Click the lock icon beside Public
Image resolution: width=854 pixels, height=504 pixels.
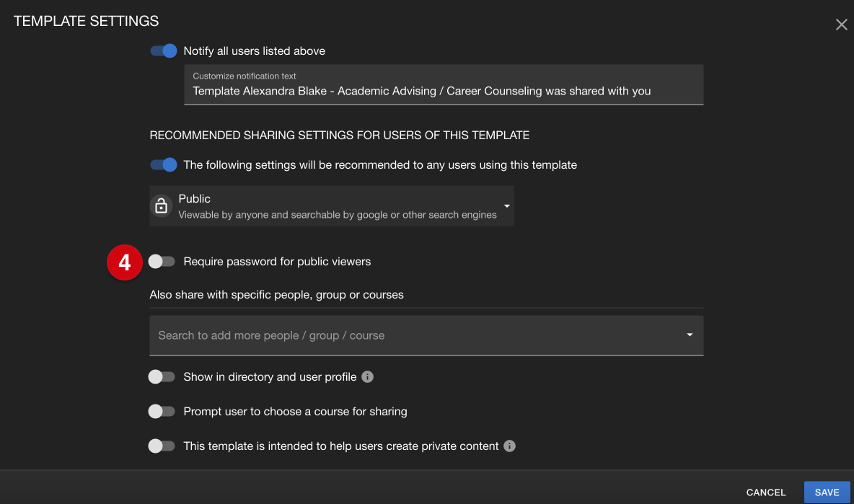[162, 206]
